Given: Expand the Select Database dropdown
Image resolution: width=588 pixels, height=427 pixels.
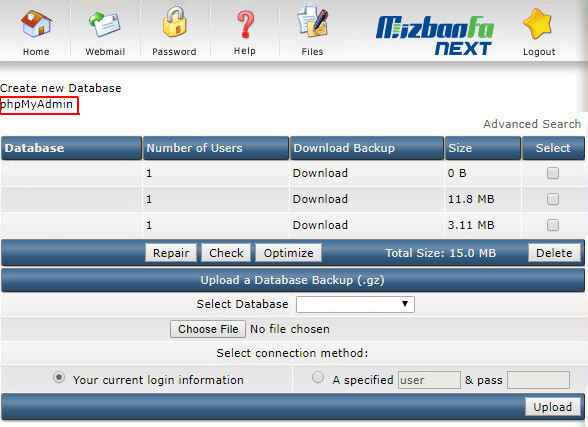Looking at the screenshot, I should 355,304.
